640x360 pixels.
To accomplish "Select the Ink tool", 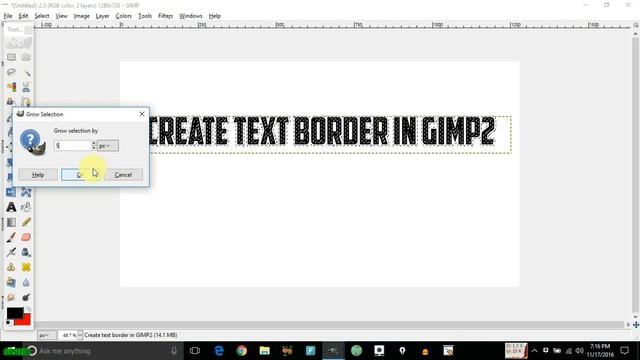I will pyautogui.click(x=26, y=252).
